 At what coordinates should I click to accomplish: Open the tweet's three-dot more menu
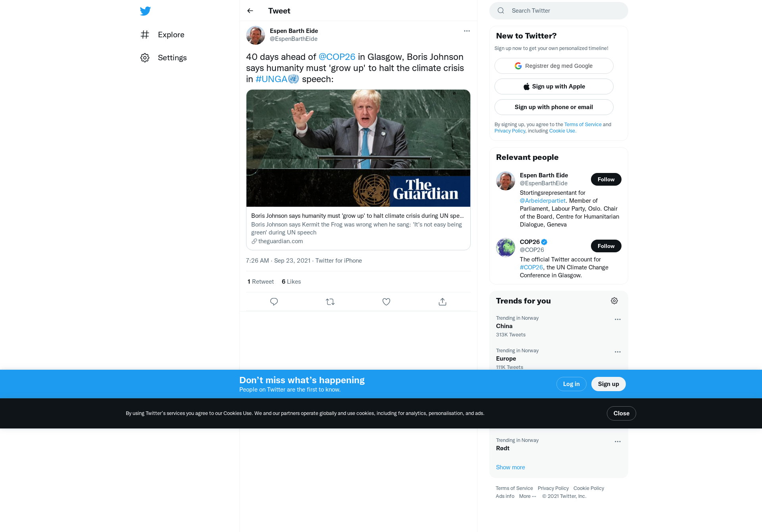click(467, 31)
